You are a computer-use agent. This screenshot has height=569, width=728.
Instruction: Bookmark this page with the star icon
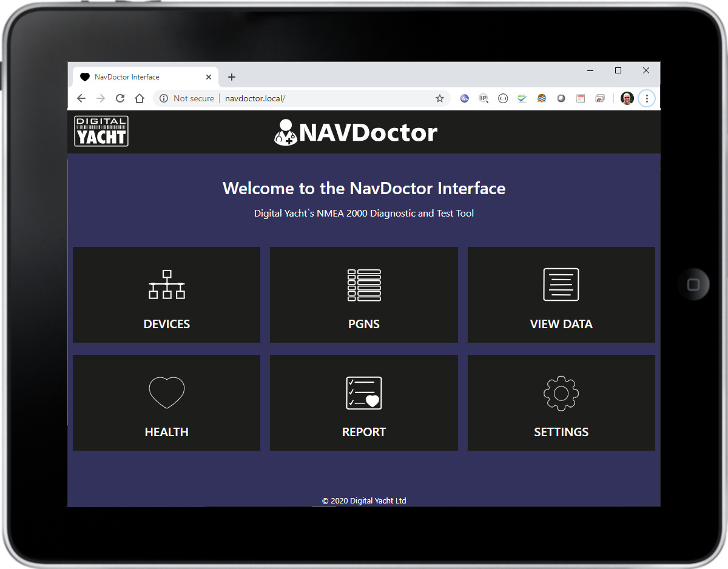point(440,98)
